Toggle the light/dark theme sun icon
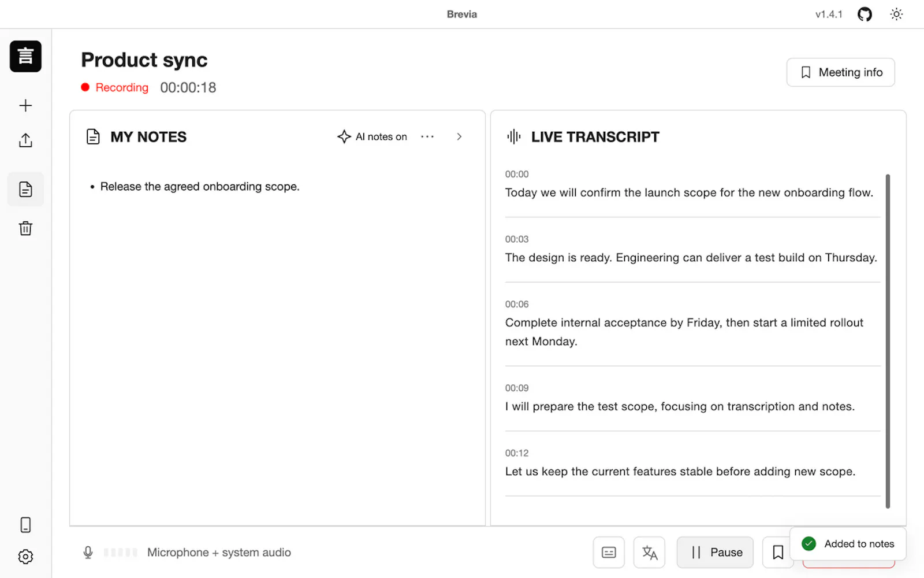The height and width of the screenshot is (578, 924). [x=896, y=14]
